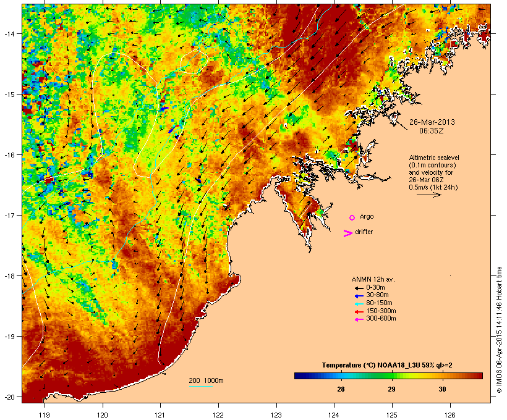The image size is (507, 420).
Task: Click the red 150-300m legend arrow
Action: coord(359,311)
